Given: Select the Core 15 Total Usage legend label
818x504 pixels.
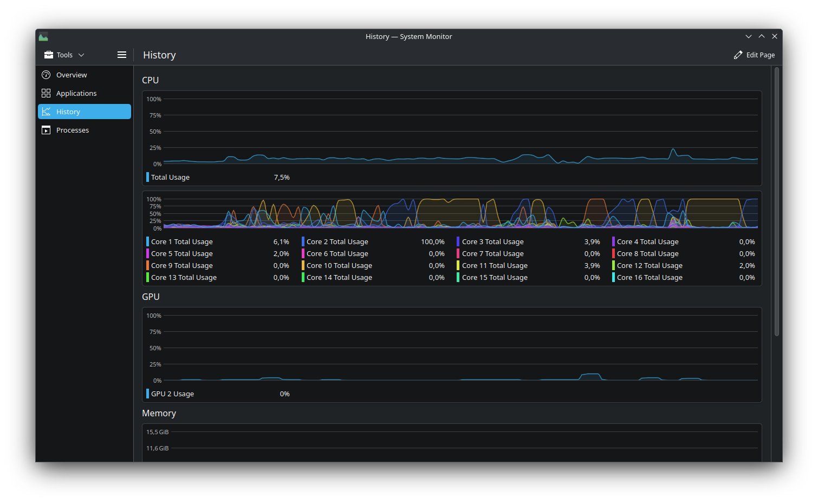Looking at the screenshot, I should click(x=495, y=277).
